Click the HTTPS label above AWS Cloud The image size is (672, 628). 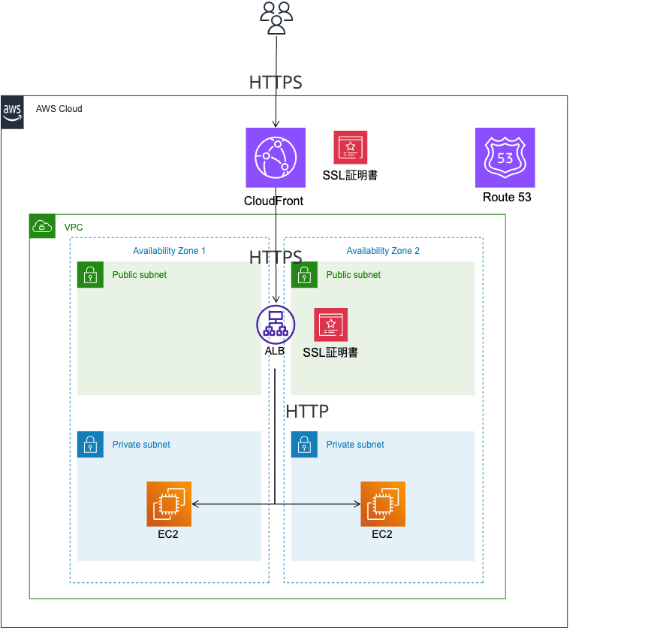pos(276,83)
